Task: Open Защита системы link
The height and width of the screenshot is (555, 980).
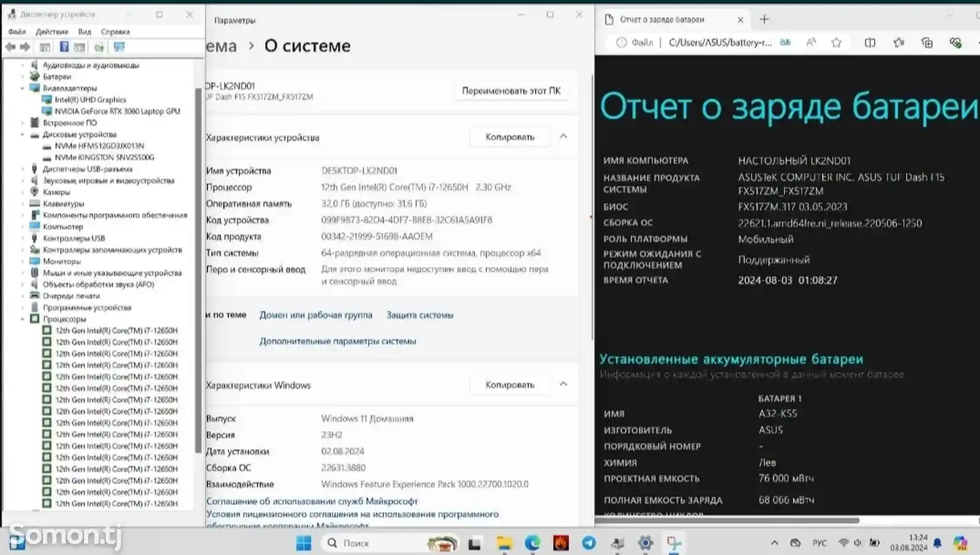Action: coord(420,315)
